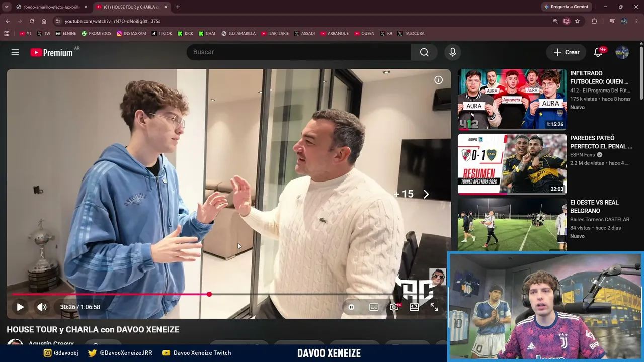Open the ELNINE bookmark

point(66,34)
